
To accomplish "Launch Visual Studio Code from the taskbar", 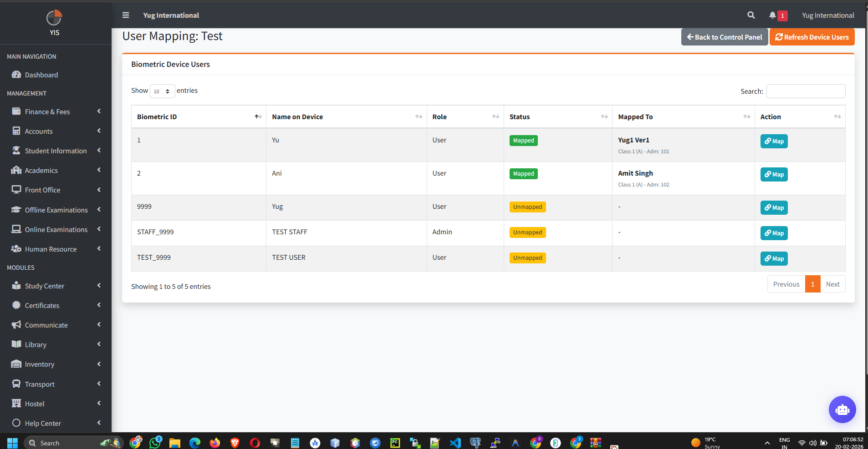I will click(455, 442).
